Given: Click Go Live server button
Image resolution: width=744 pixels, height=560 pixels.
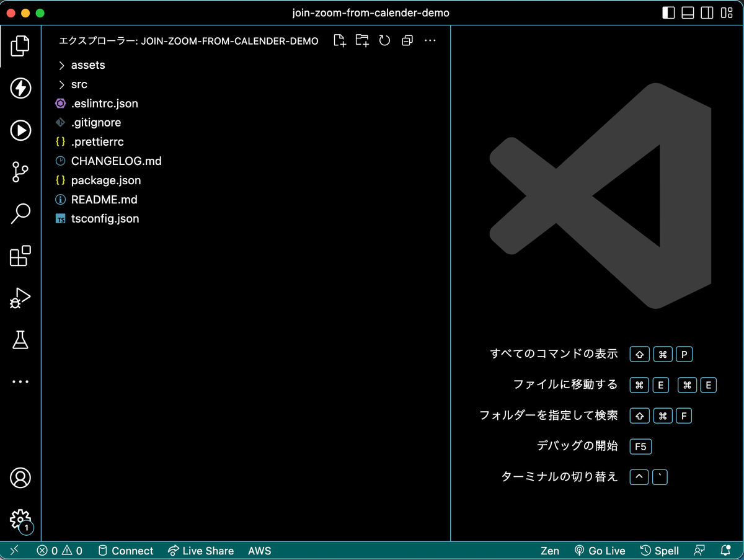Looking at the screenshot, I should [600, 551].
